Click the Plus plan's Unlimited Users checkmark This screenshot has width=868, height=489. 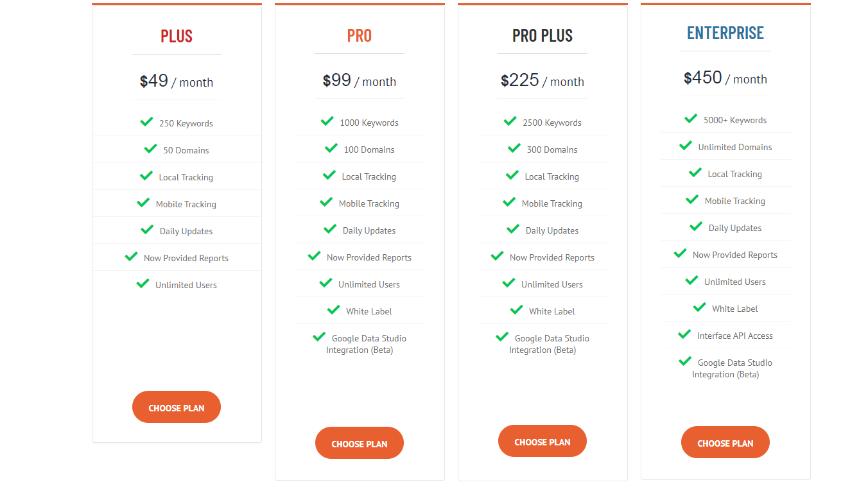(143, 283)
